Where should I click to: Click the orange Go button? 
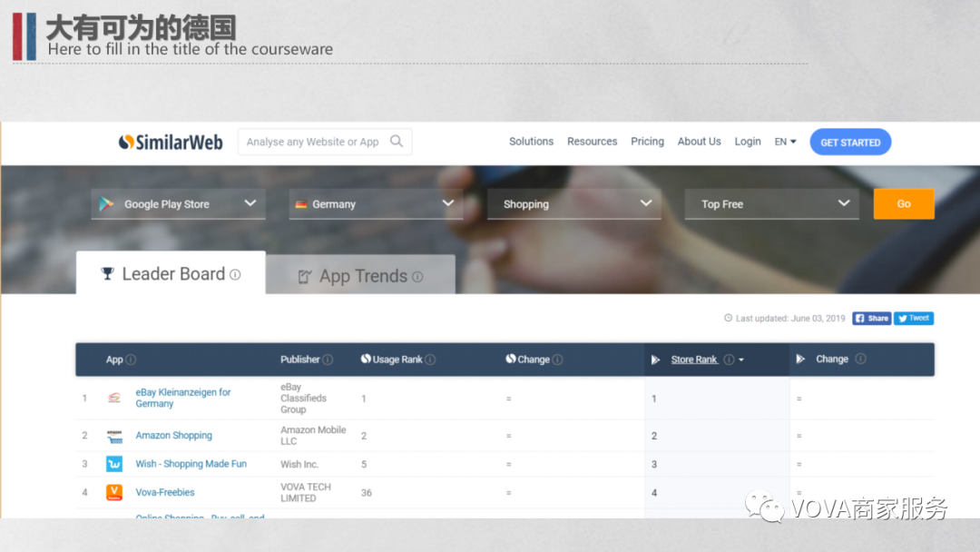(904, 203)
